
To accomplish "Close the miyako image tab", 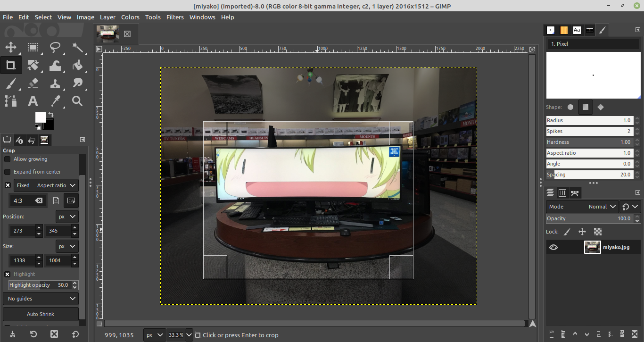I will click(127, 34).
